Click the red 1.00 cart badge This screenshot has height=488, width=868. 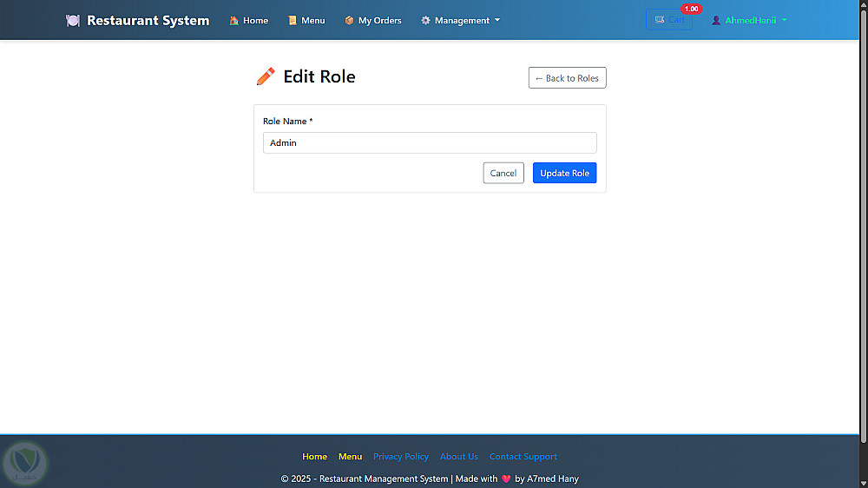[x=692, y=9]
